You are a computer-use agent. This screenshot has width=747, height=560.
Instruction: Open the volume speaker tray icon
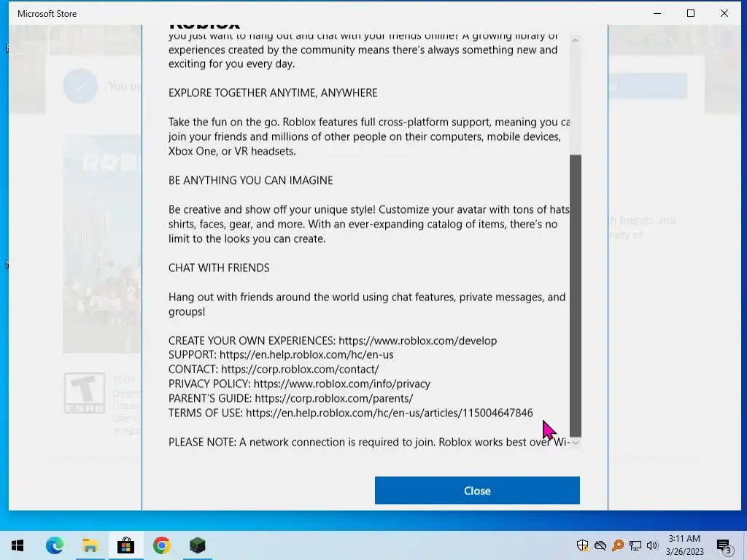tap(652, 545)
